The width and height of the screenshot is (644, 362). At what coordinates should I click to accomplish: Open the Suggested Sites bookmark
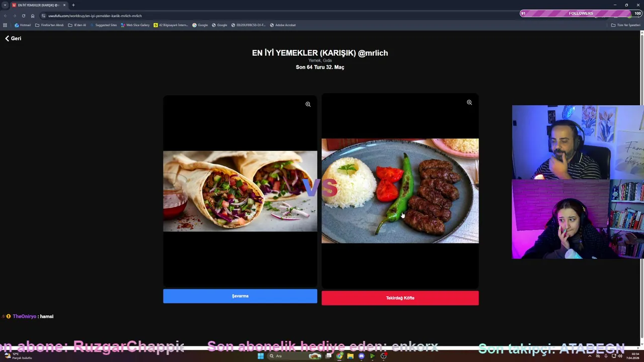(103, 25)
